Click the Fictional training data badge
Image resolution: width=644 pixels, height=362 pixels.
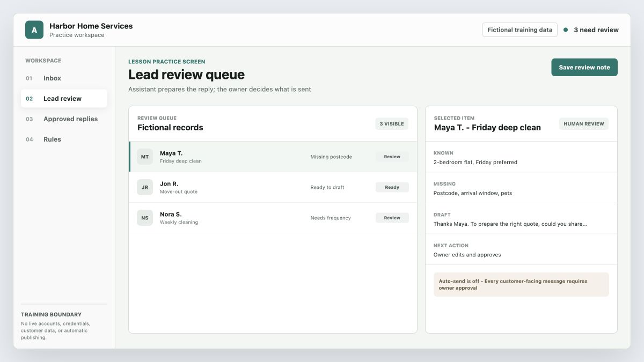519,30
